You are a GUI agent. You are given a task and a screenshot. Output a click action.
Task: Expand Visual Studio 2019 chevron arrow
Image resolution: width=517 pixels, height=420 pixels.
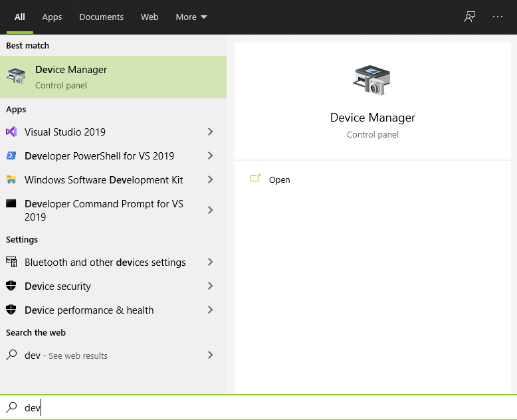[x=211, y=132]
